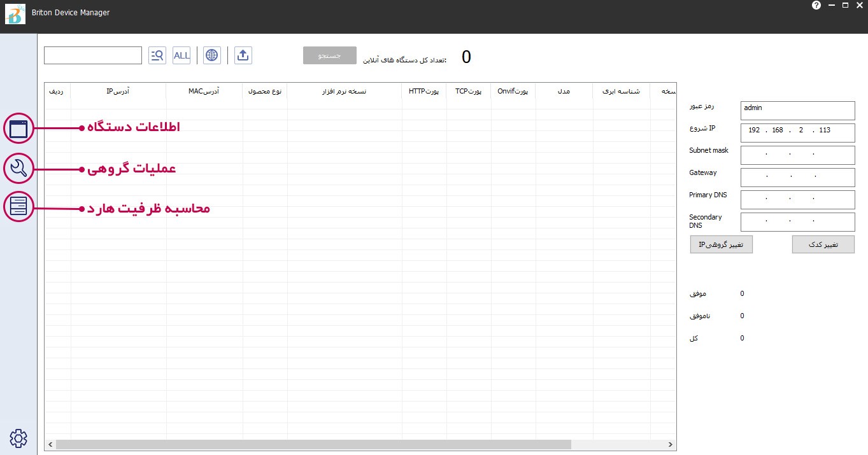Image resolution: width=868 pixels, height=455 pixels.
Task: Click the search text box in toolbar
Action: (93, 55)
